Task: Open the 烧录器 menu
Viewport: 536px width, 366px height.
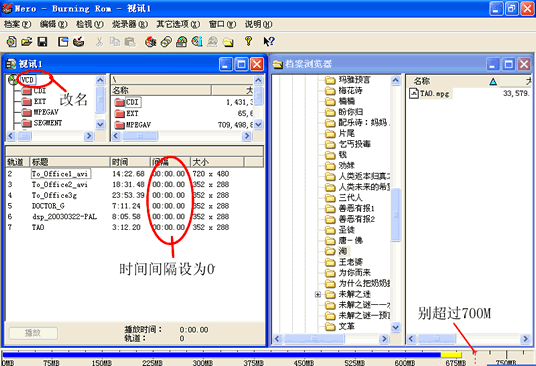Action: click(x=130, y=24)
